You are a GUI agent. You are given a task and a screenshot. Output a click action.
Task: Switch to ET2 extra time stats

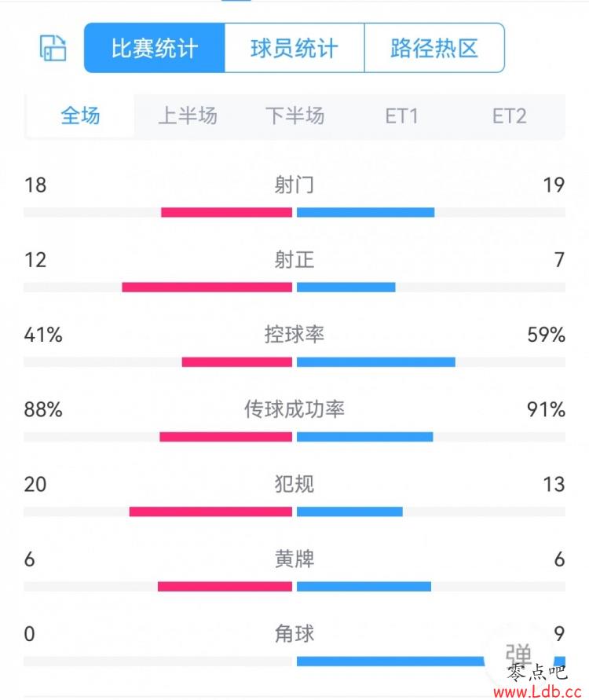(510, 116)
